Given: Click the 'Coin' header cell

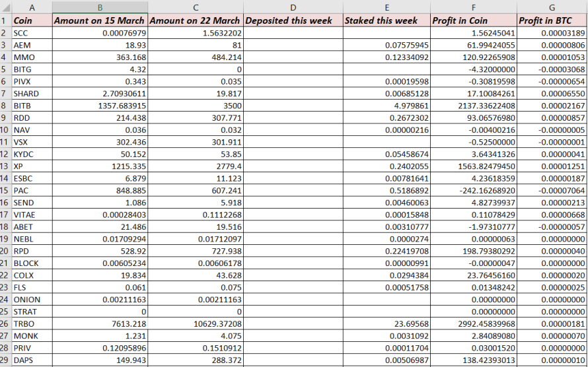Looking at the screenshot, I should pyautogui.click(x=32, y=20).
